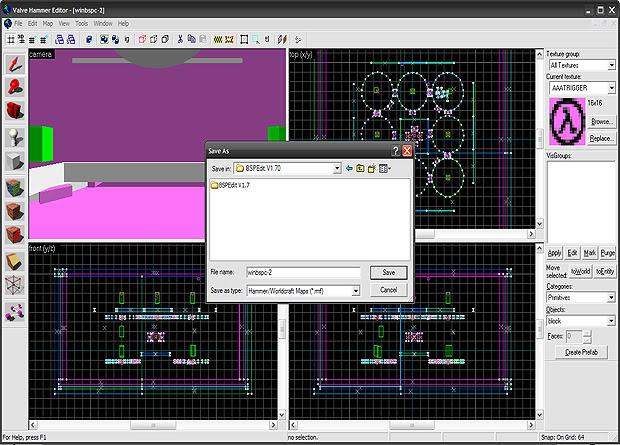Click the File name input field
Image resolution: width=620 pixels, height=445 pixels.
point(303,273)
